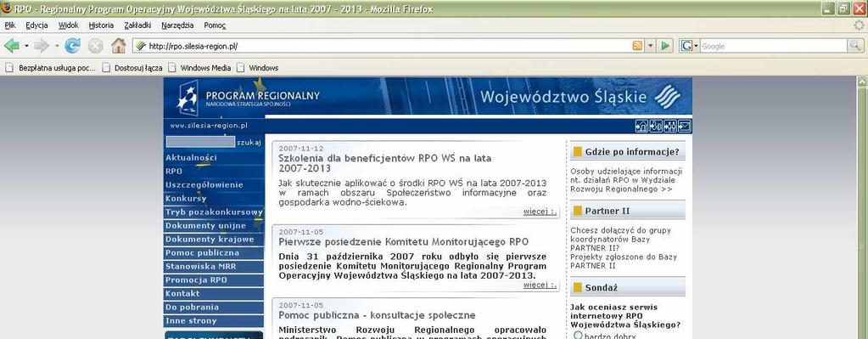
Task: Open the Pomoc publiczna - konsultacje społeczne headline
Action: point(377,315)
